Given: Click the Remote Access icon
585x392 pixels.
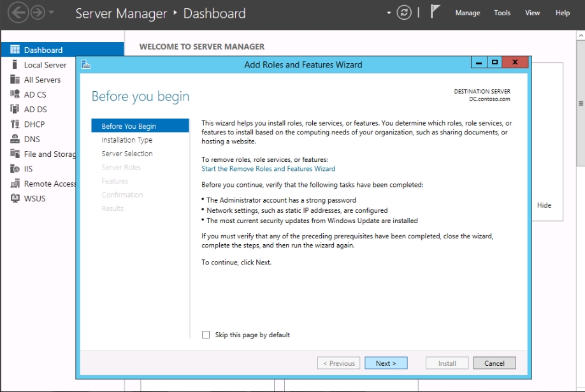Looking at the screenshot, I should click(15, 184).
